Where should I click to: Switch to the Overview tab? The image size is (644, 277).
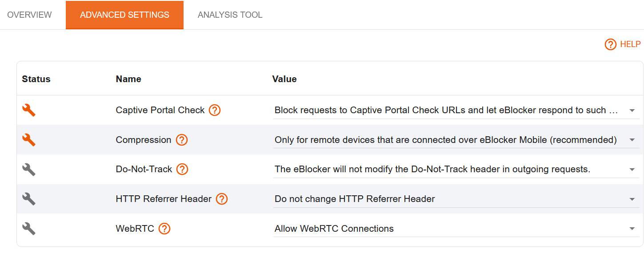pos(29,15)
